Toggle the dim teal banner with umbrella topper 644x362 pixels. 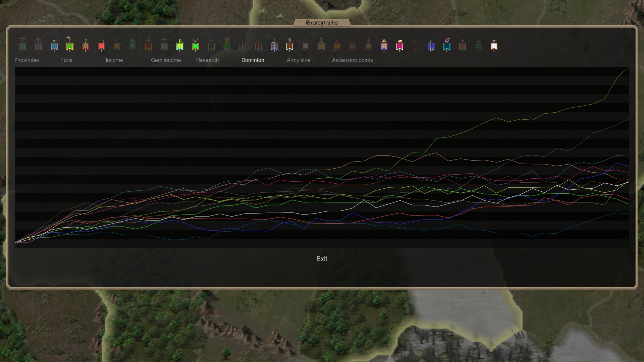coord(23,44)
